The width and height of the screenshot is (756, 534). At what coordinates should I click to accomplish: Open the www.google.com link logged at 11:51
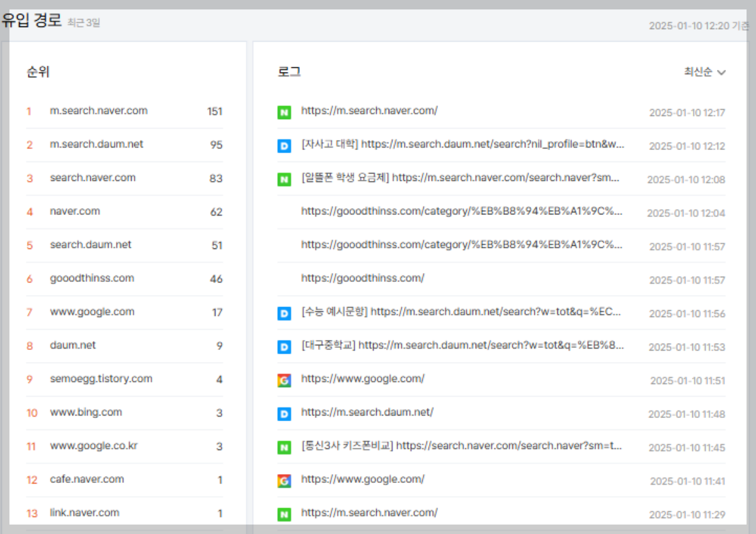(363, 378)
